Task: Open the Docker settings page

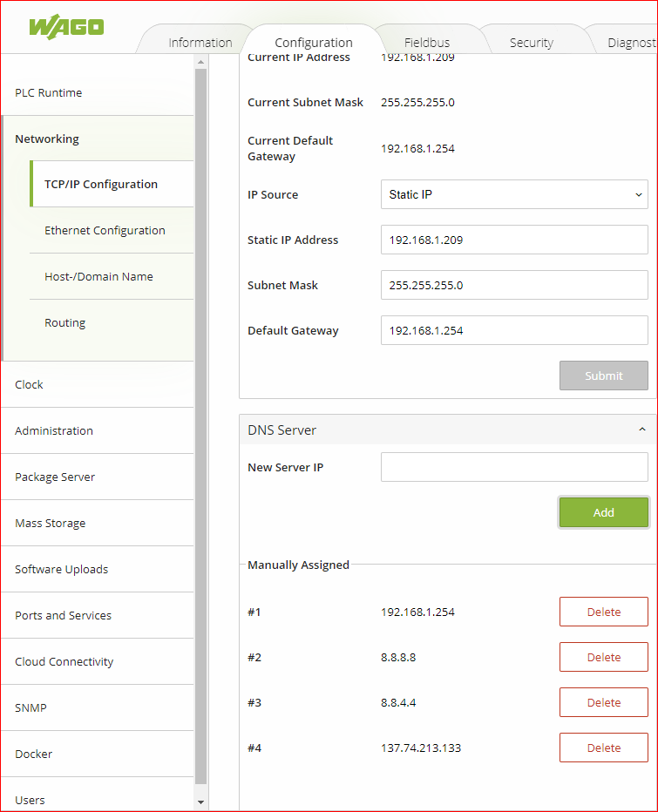Action: [x=33, y=754]
